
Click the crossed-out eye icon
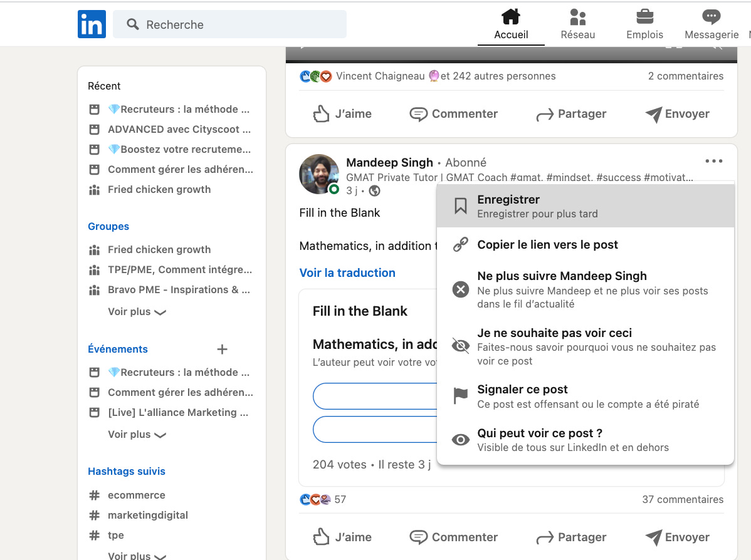(x=461, y=345)
